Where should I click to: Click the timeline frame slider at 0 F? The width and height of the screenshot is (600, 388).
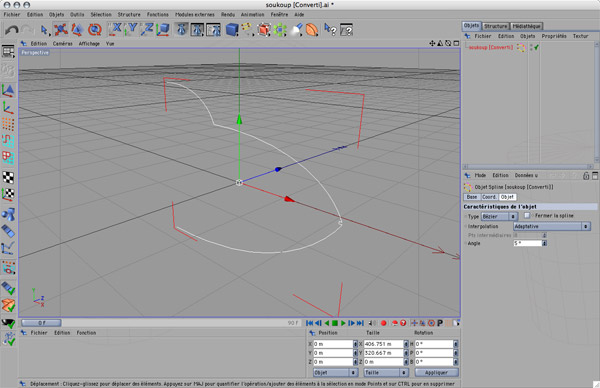click(41, 323)
